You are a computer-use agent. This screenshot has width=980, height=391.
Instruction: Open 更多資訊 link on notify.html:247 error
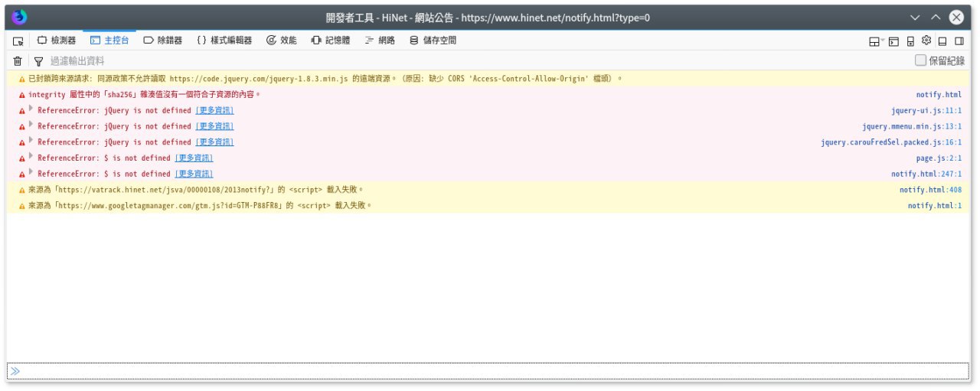pos(194,174)
